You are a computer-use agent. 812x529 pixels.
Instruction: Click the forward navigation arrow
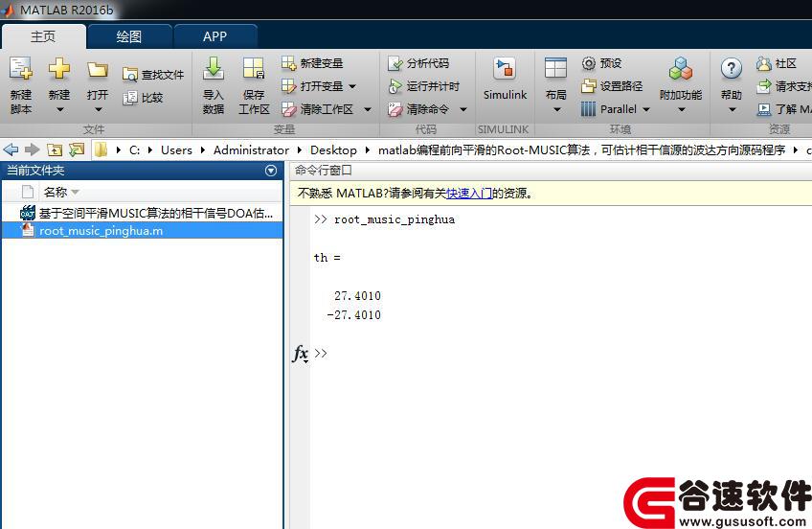(x=33, y=149)
